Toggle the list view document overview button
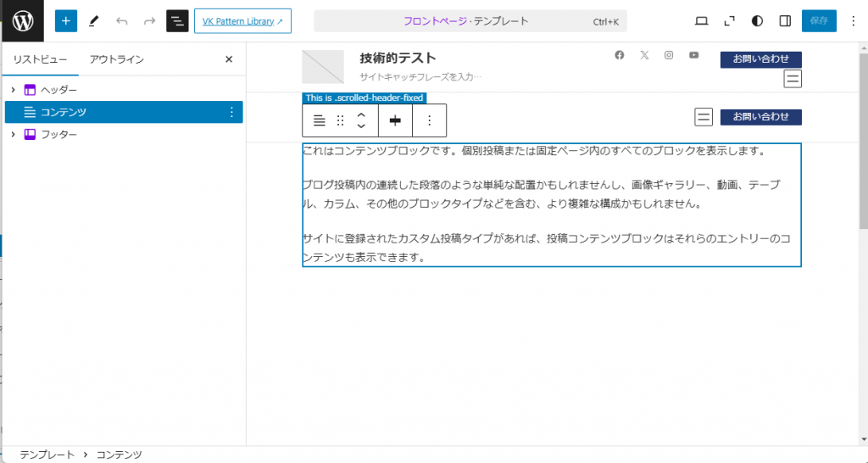 tap(177, 21)
